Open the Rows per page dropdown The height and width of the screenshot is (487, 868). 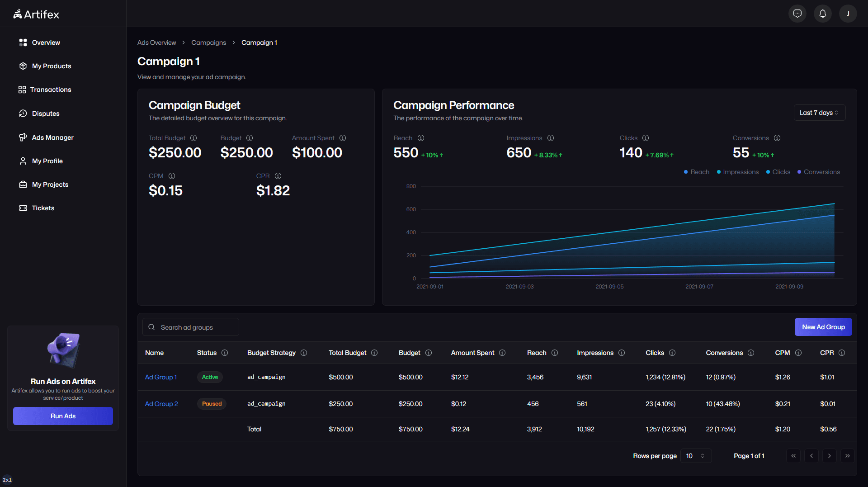pos(696,456)
